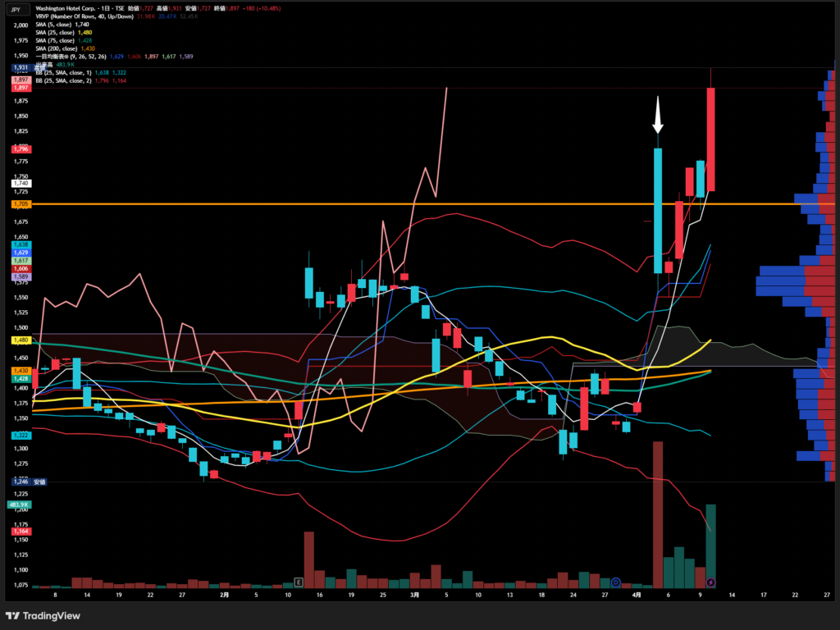Screen dimensions: 840x630
Task: Click the JPY currency selector button
Action: point(16,10)
